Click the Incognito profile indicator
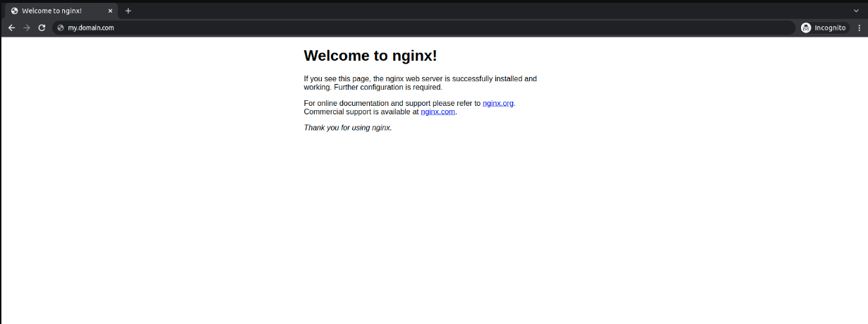This screenshot has width=868, height=324. tap(824, 28)
